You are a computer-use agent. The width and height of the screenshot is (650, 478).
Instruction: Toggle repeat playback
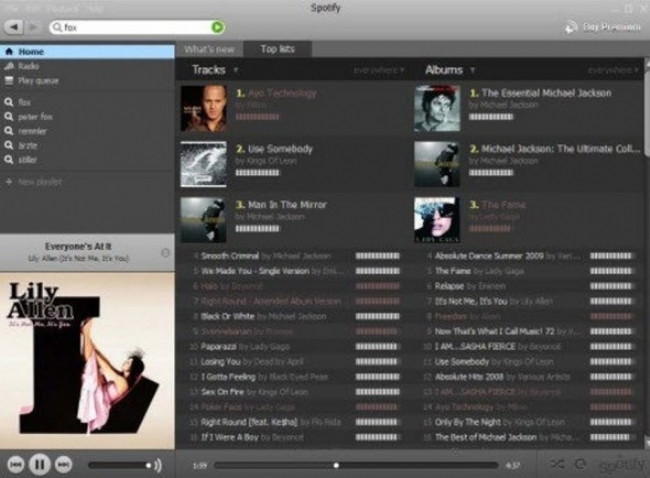[580, 465]
